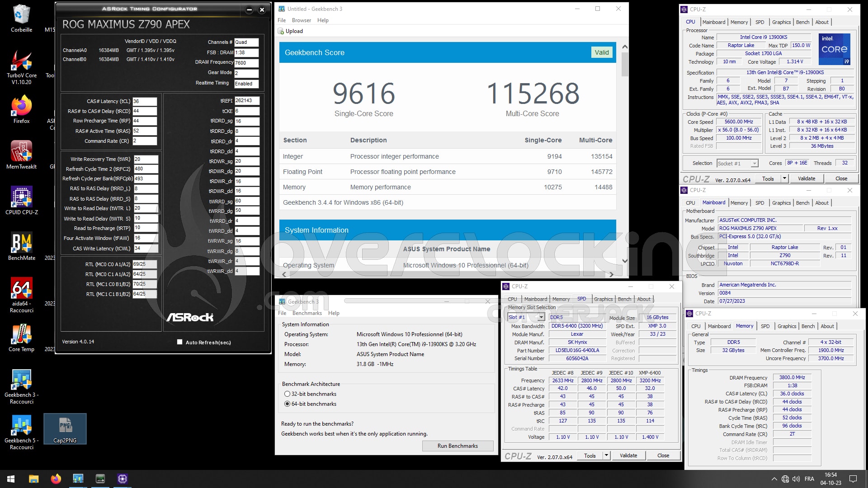Image resolution: width=868 pixels, height=488 pixels.
Task: Click the tREFI value field
Action: point(247,101)
